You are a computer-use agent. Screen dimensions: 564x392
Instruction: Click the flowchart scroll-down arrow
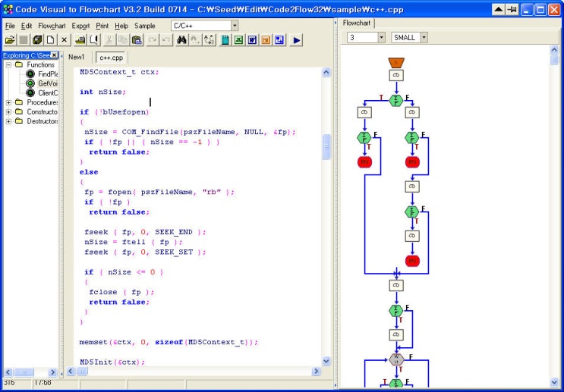[x=554, y=382]
